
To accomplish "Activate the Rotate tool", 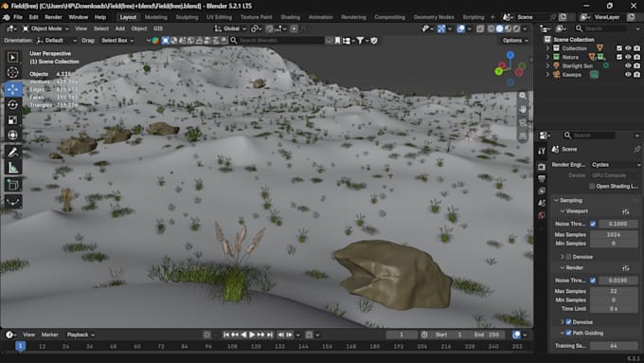I will point(12,104).
